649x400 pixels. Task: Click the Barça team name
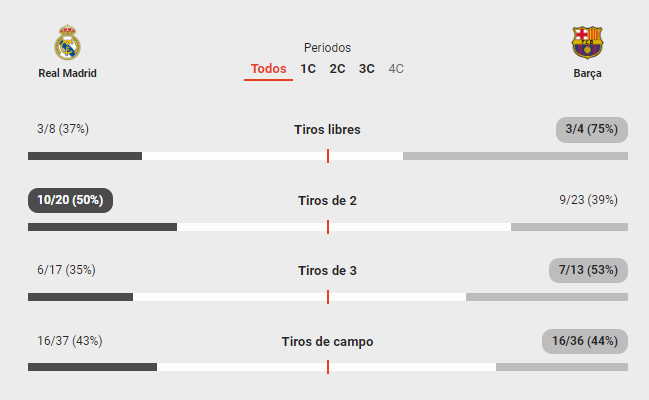[x=587, y=73]
